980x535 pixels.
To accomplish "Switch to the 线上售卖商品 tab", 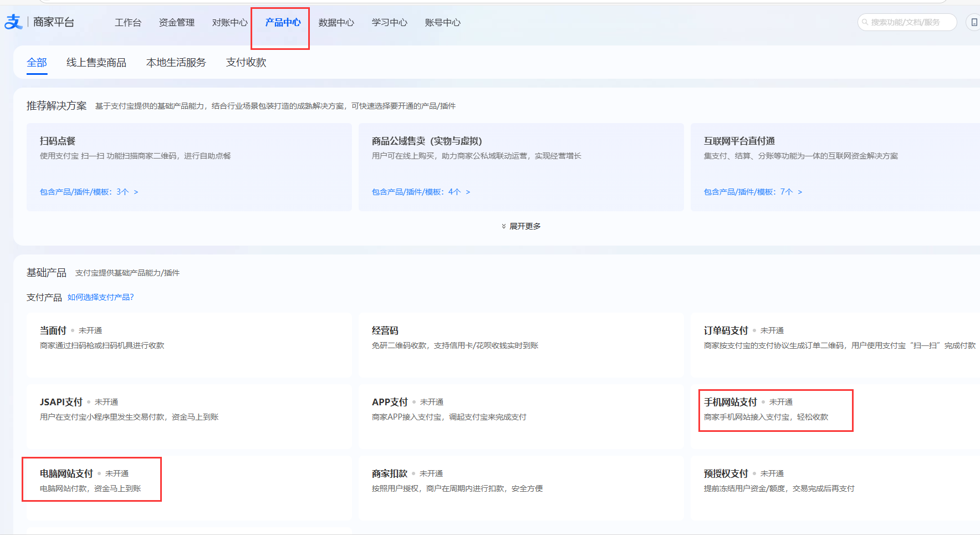I will tap(96, 63).
